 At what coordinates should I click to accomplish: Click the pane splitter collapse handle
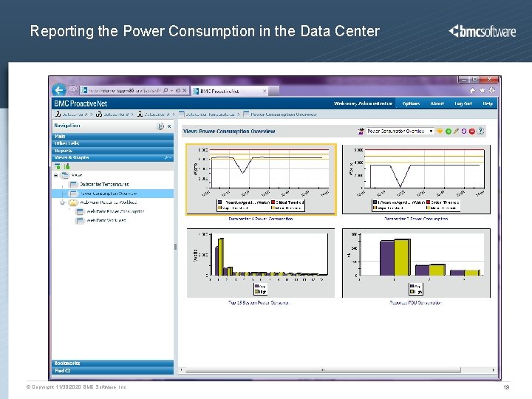click(175, 247)
